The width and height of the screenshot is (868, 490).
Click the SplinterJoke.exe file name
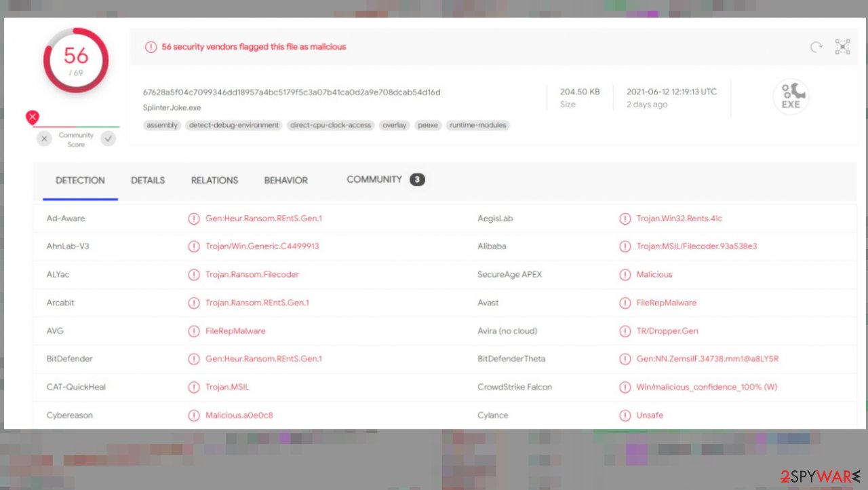coord(172,107)
